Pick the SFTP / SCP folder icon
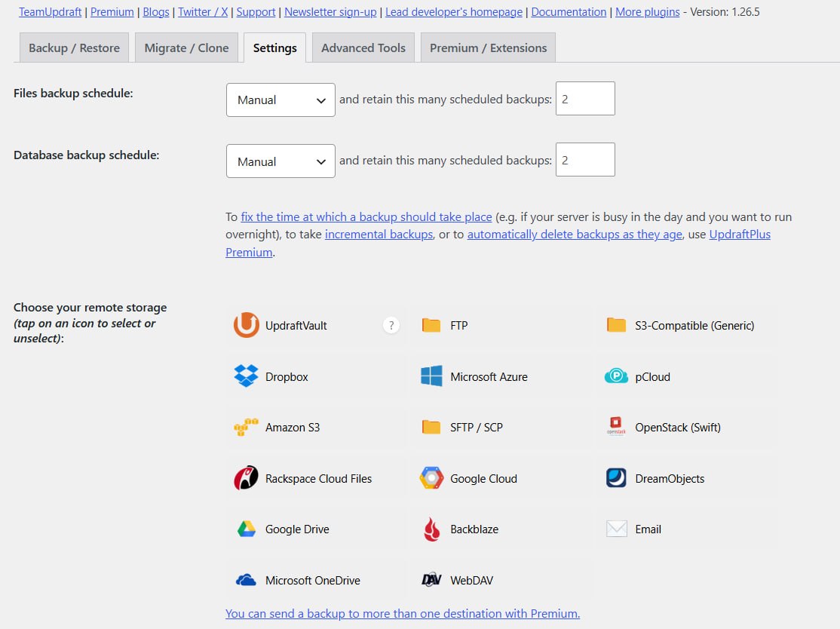This screenshot has height=629, width=840. 431,427
